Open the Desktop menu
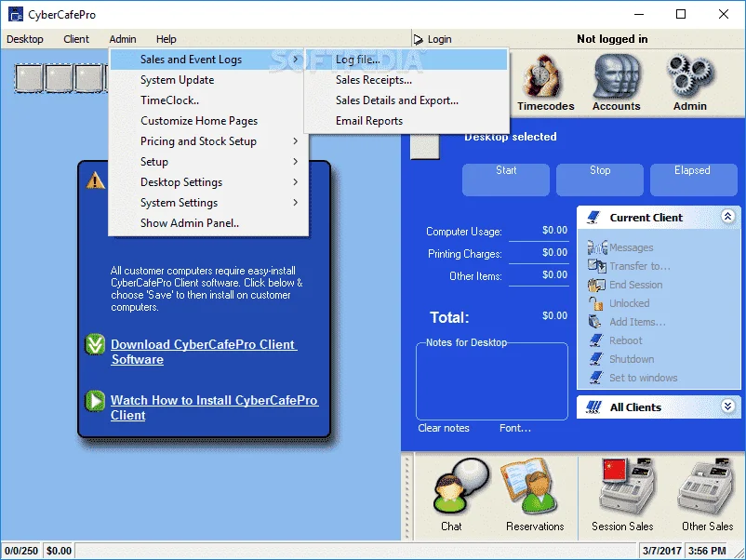Image resolution: width=746 pixels, height=560 pixels. pyautogui.click(x=25, y=39)
